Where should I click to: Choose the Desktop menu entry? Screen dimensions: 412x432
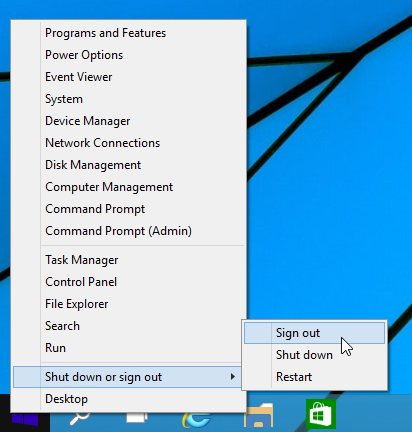coord(129,399)
